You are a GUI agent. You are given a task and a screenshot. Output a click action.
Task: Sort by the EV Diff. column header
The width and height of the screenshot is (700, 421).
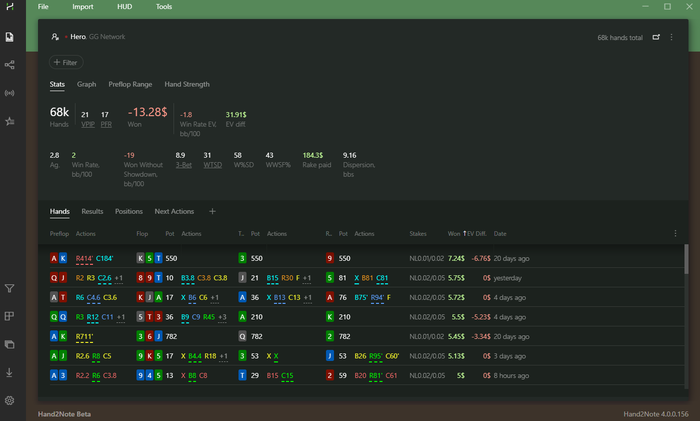coord(476,233)
